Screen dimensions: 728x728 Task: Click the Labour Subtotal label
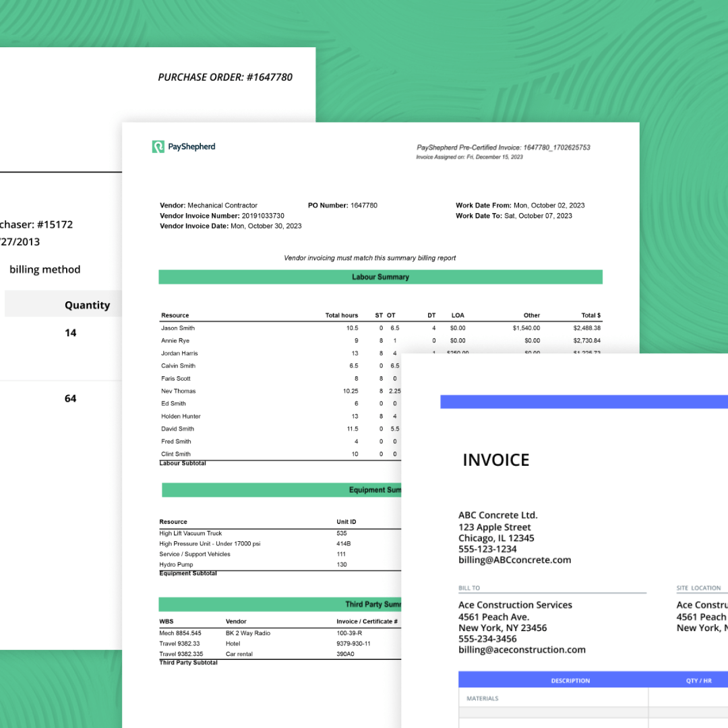[x=183, y=463]
